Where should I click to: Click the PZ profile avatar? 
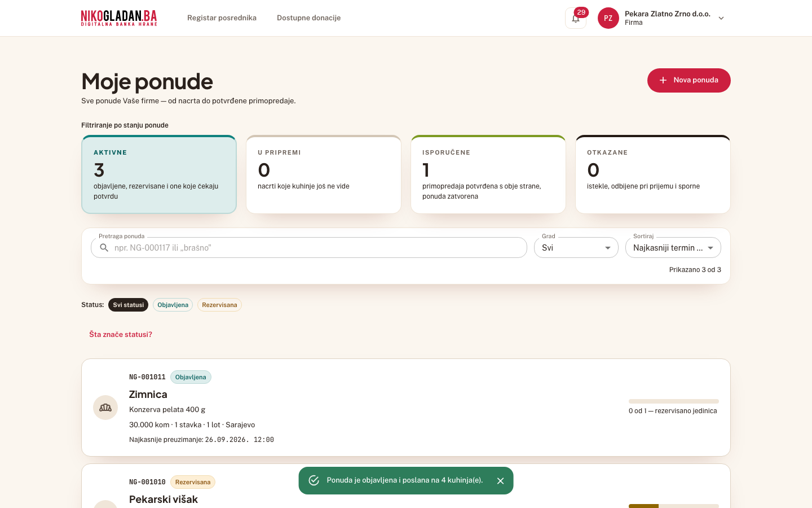point(608,18)
